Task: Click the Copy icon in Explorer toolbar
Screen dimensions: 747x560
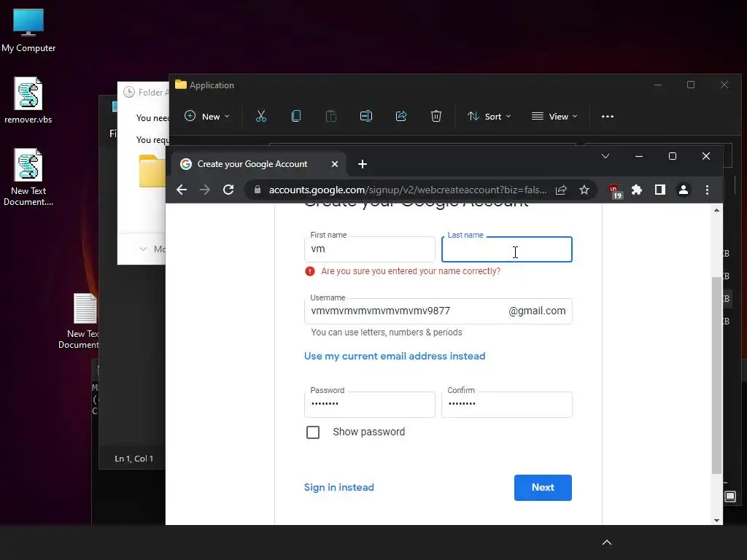Action: tap(296, 116)
